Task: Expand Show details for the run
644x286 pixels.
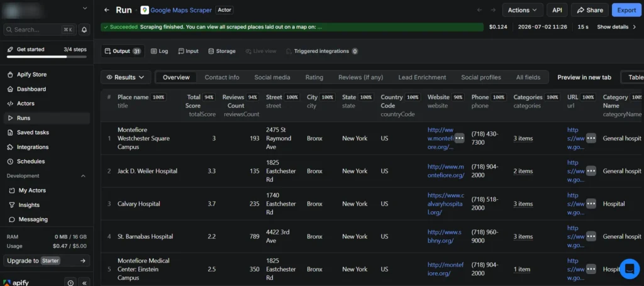Action: (616, 27)
